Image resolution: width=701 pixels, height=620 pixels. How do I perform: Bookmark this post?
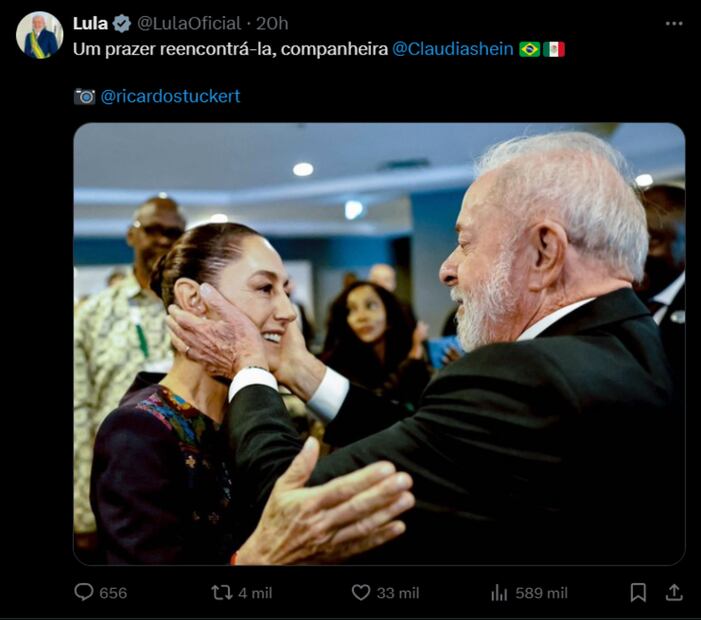pos(638,593)
